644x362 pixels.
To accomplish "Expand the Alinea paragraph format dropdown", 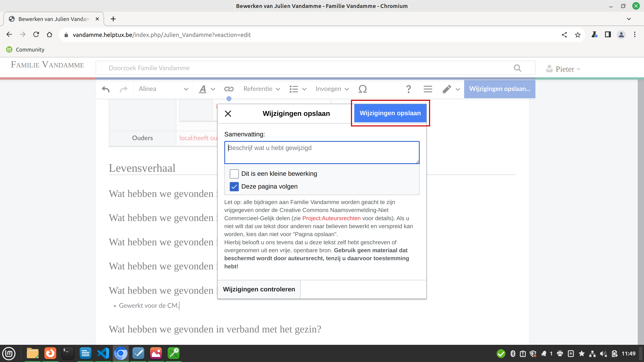I will click(163, 89).
